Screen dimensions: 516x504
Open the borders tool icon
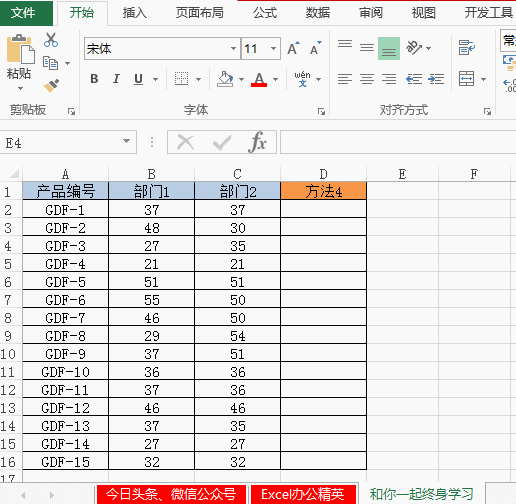coord(182,79)
